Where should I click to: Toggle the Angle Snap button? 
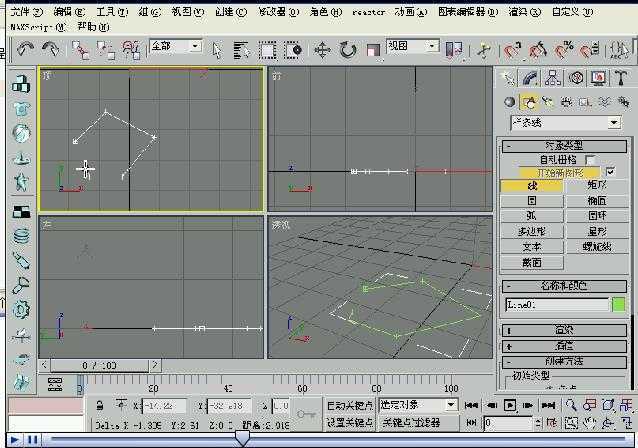pos(538,50)
